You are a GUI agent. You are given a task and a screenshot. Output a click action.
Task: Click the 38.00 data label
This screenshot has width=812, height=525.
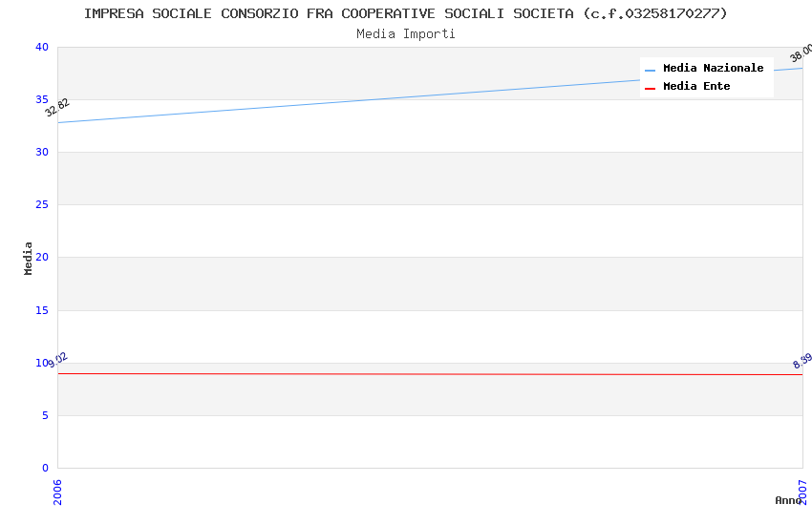(x=801, y=53)
